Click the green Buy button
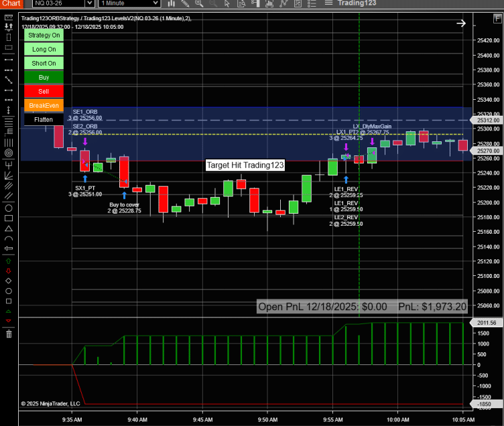 click(44, 78)
